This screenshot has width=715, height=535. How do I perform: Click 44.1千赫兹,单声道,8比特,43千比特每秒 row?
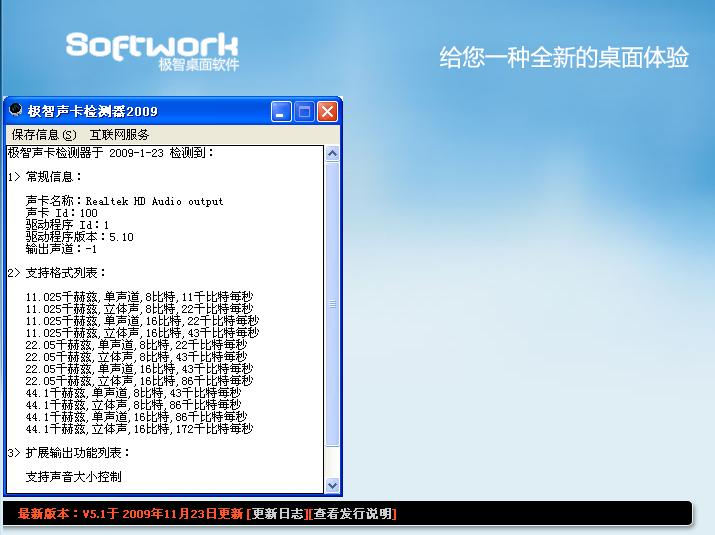click(x=133, y=393)
